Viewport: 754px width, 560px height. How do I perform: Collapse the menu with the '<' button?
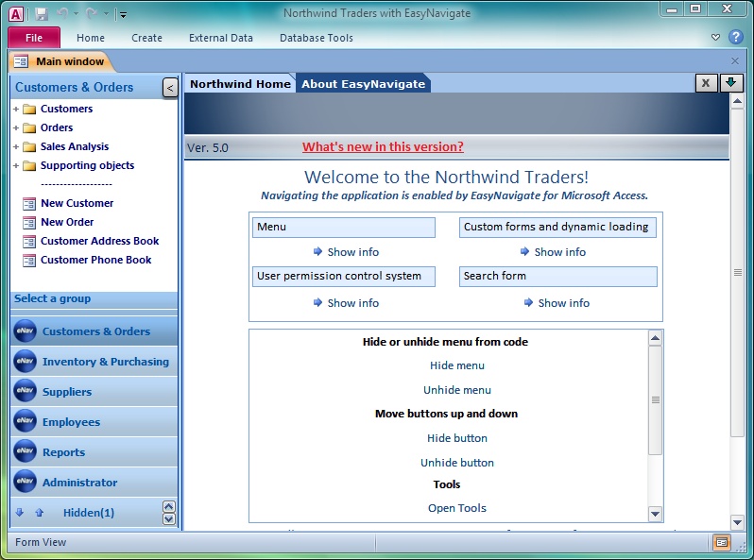(170, 88)
